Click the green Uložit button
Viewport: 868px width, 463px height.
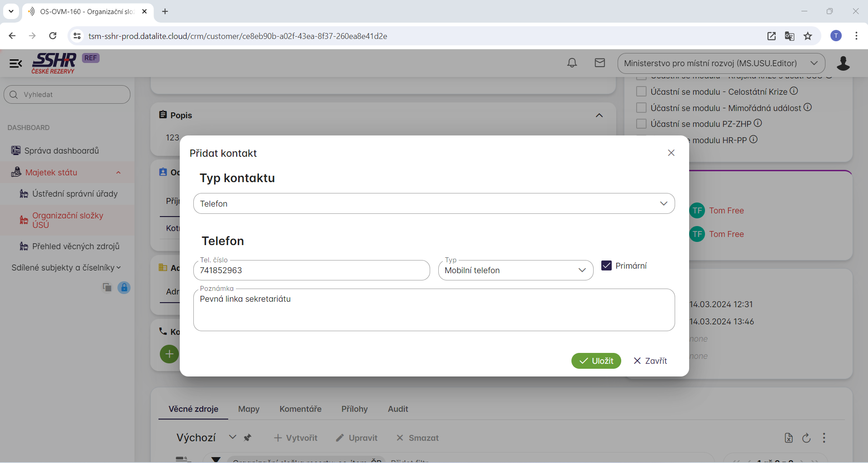coord(596,361)
